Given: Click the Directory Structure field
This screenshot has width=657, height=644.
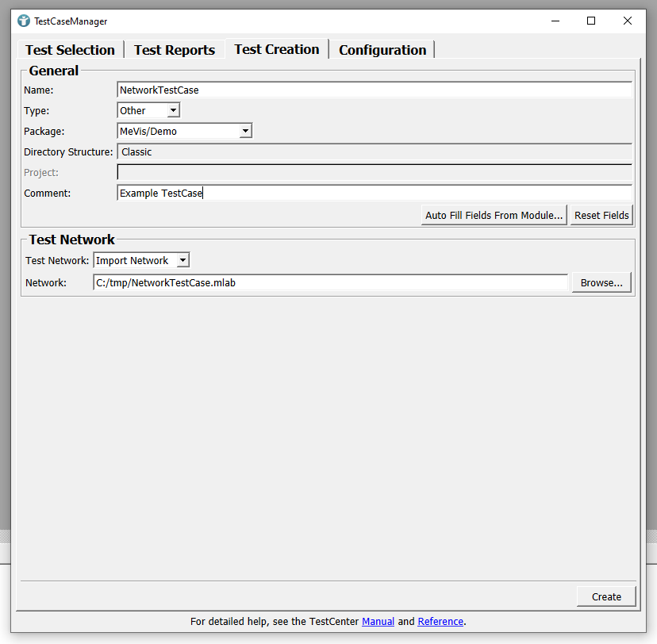Looking at the screenshot, I should (374, 152).
